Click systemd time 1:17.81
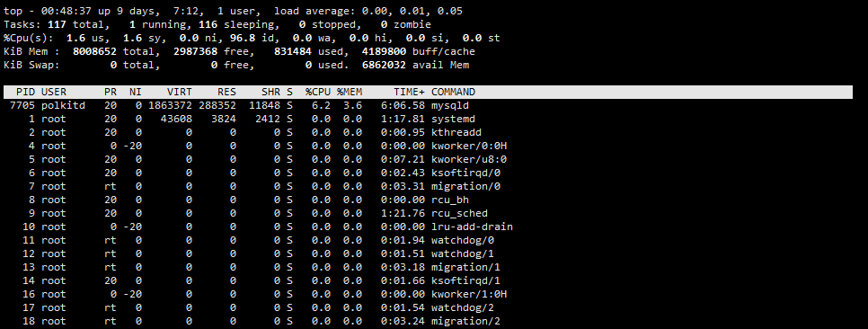This screenshot has width=868, height=329. (x=403, y=119)
